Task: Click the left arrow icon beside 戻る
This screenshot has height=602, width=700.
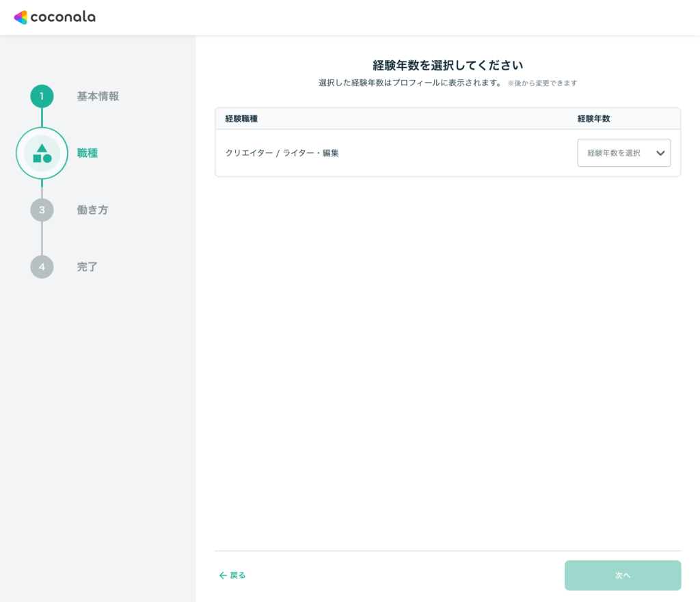Action: tap(223, 575)
